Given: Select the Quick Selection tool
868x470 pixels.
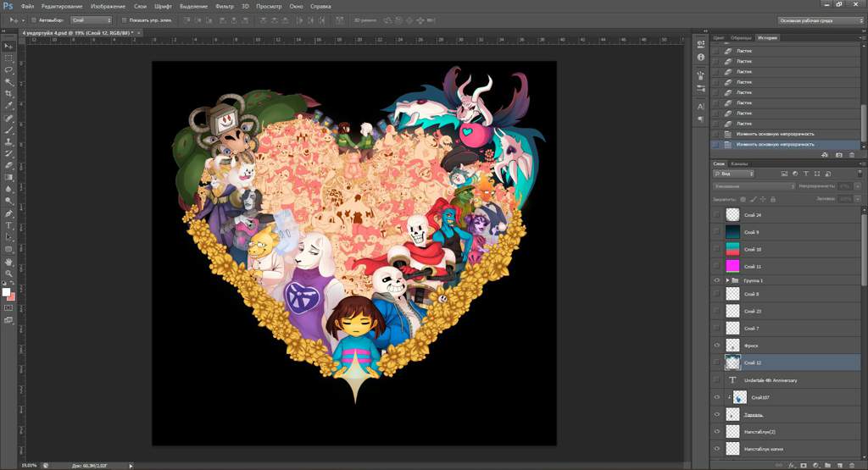Looking at the screenshot, I should [x=8, y=82].
